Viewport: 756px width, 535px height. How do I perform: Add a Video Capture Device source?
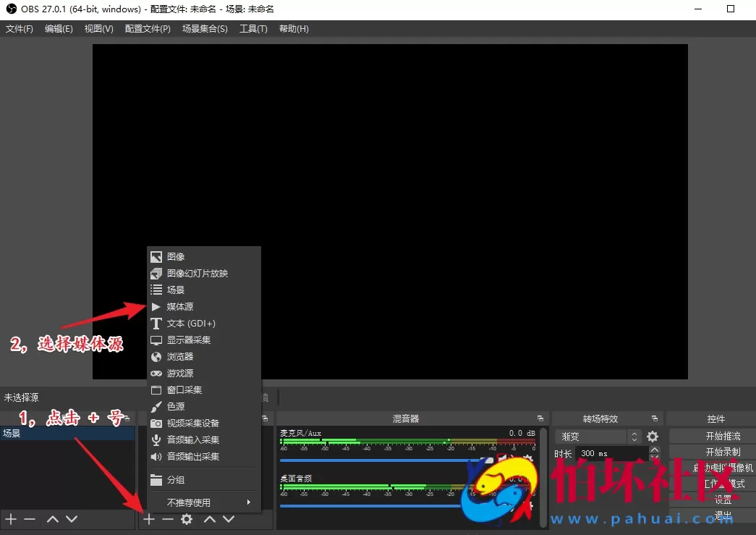click(192, 424)
